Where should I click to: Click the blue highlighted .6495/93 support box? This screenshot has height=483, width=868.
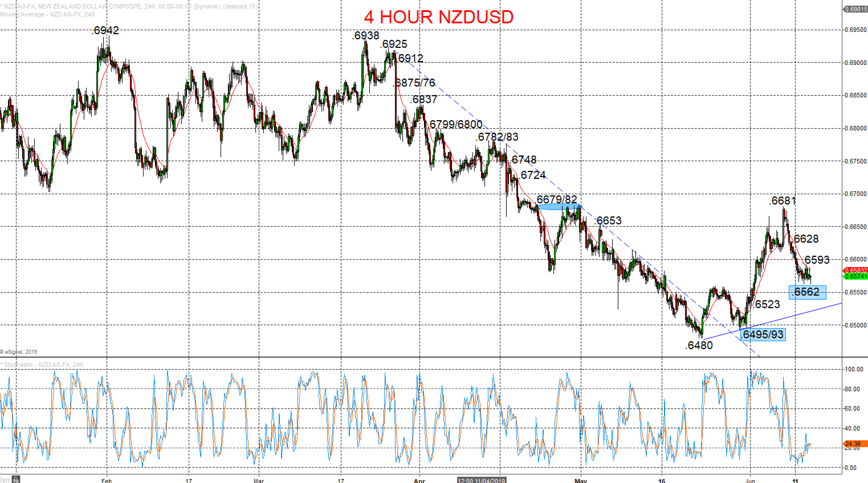tap(763, 334)
